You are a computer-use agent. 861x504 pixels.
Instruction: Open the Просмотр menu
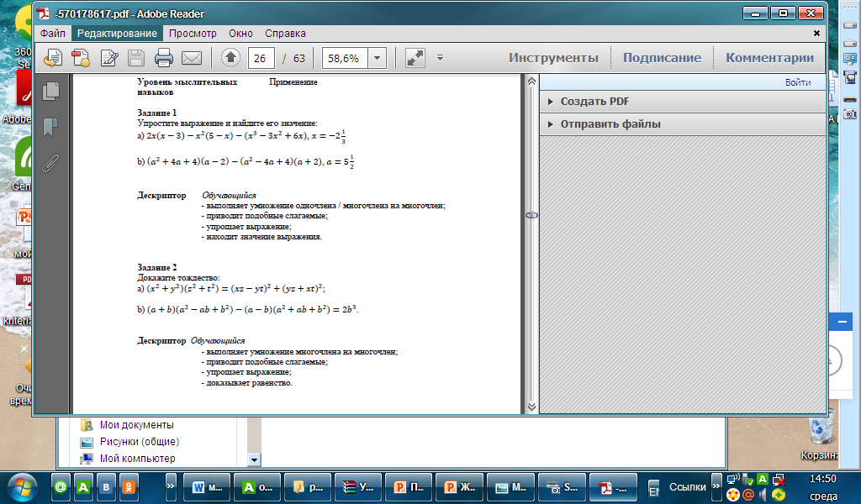(193, 34)
